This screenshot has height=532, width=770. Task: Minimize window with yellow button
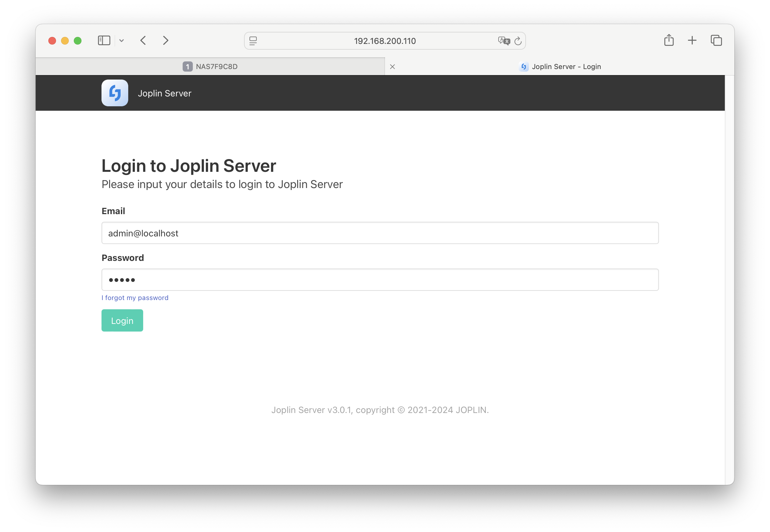pyautogui.click(x=65, y=41)
